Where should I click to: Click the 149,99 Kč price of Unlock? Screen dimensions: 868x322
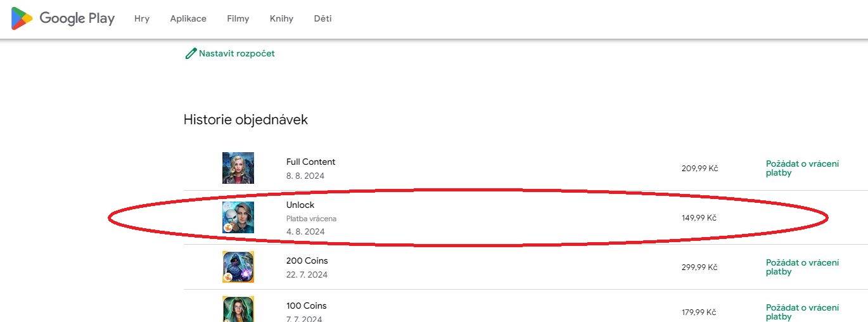pos(699,217)
